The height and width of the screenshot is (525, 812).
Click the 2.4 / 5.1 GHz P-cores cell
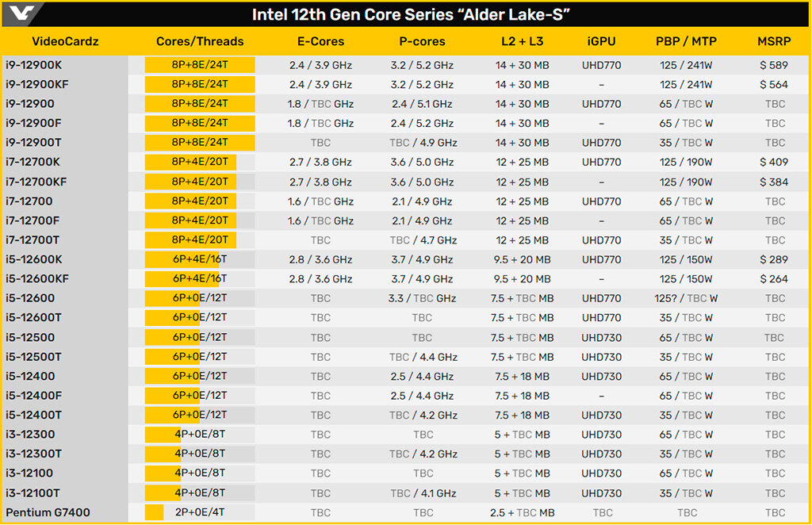[422, 104]
